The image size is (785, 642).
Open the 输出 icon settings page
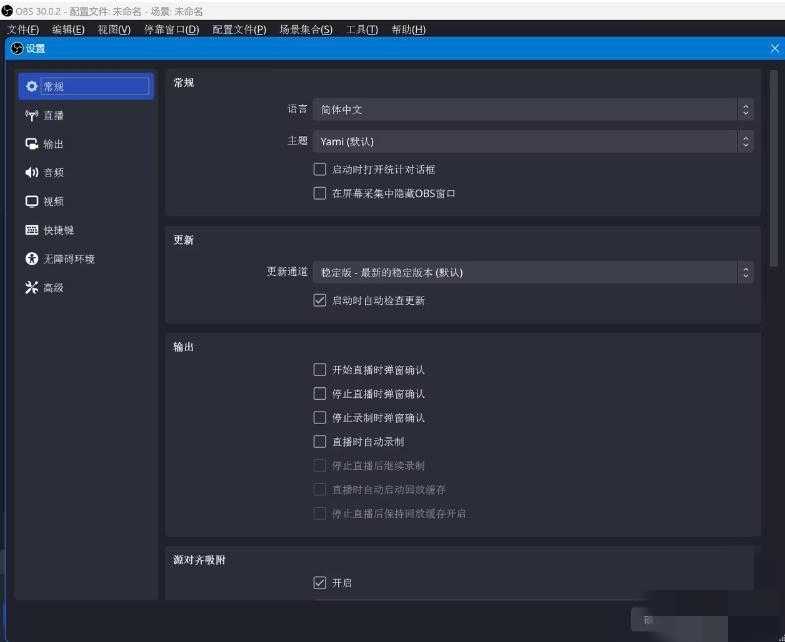(x=32, y=144)
